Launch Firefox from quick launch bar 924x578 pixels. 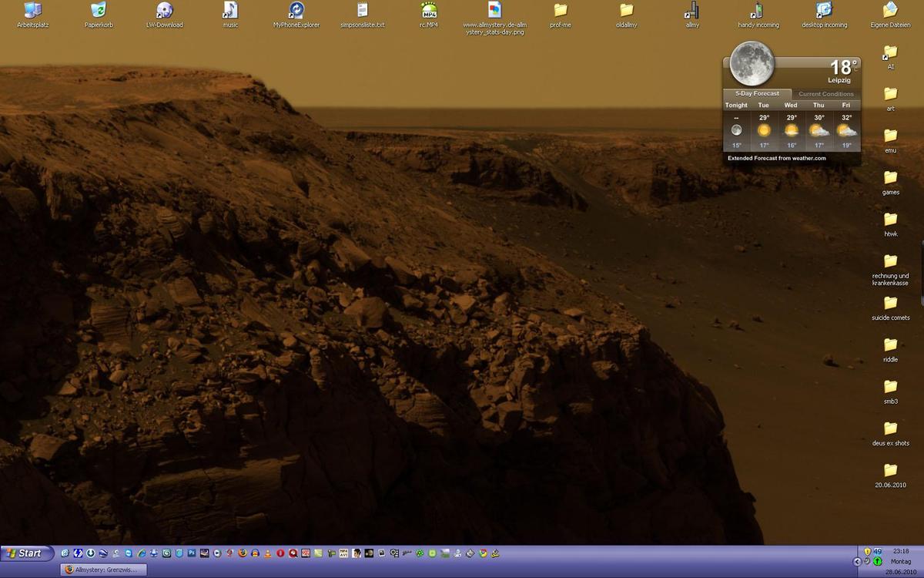tap(242, 553)
